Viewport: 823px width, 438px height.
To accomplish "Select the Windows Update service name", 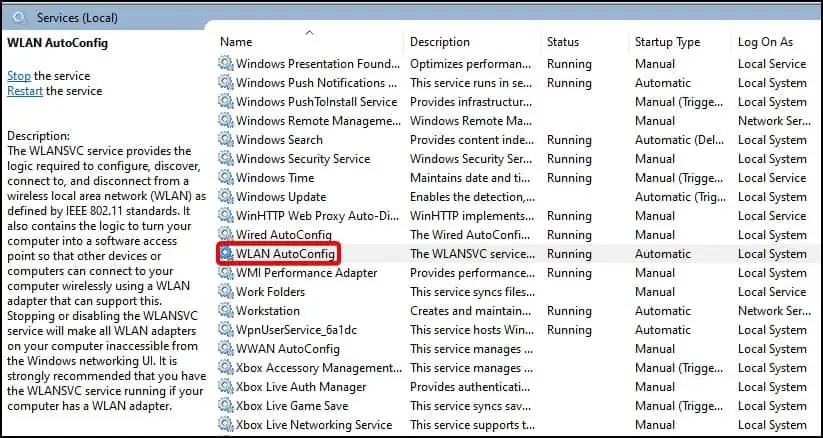I will click(281, 197).
